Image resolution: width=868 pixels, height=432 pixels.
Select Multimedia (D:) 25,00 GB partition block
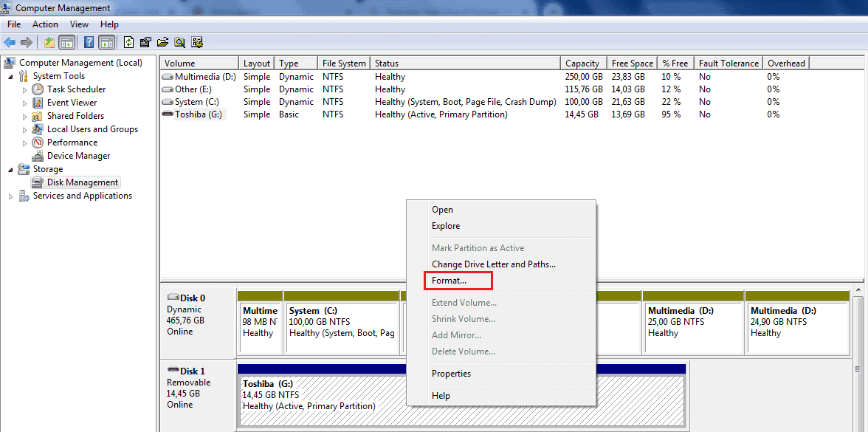coord(693,322)
